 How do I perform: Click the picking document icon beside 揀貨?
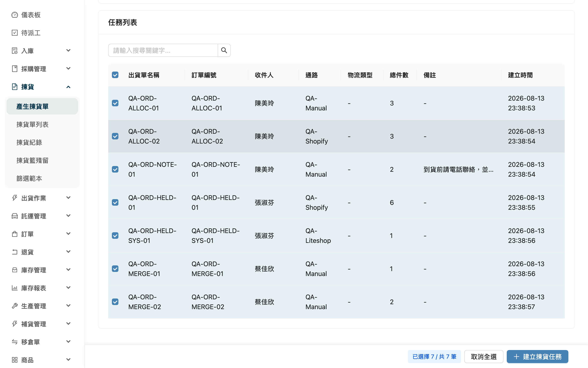point(14,87)
